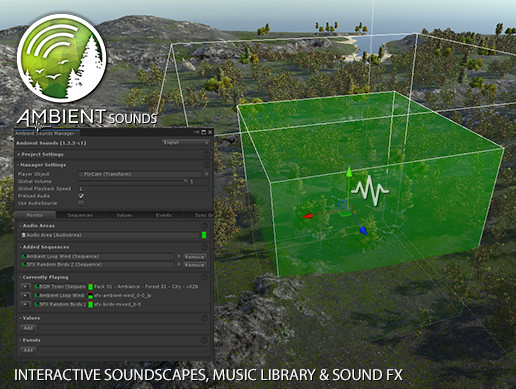Collapse the Audio Areas section

click(37, 226)
